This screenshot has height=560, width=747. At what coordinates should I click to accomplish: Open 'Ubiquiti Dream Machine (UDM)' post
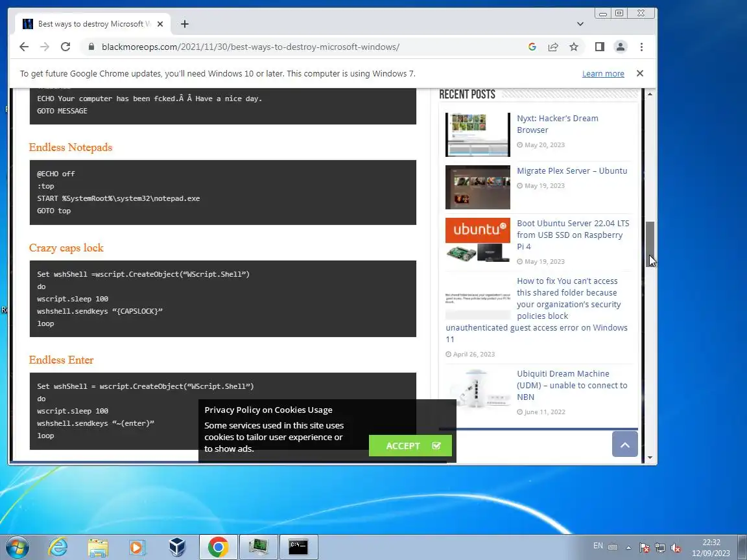click(572, 385)
